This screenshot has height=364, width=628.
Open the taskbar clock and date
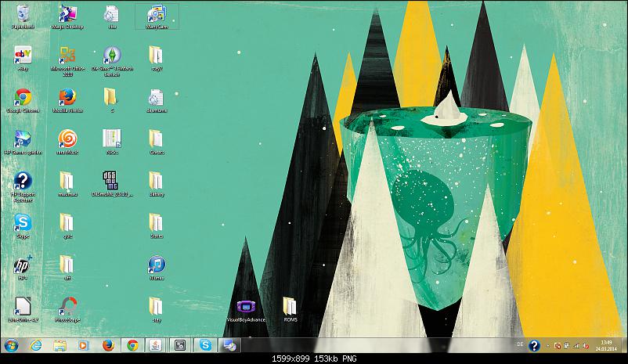606,345
